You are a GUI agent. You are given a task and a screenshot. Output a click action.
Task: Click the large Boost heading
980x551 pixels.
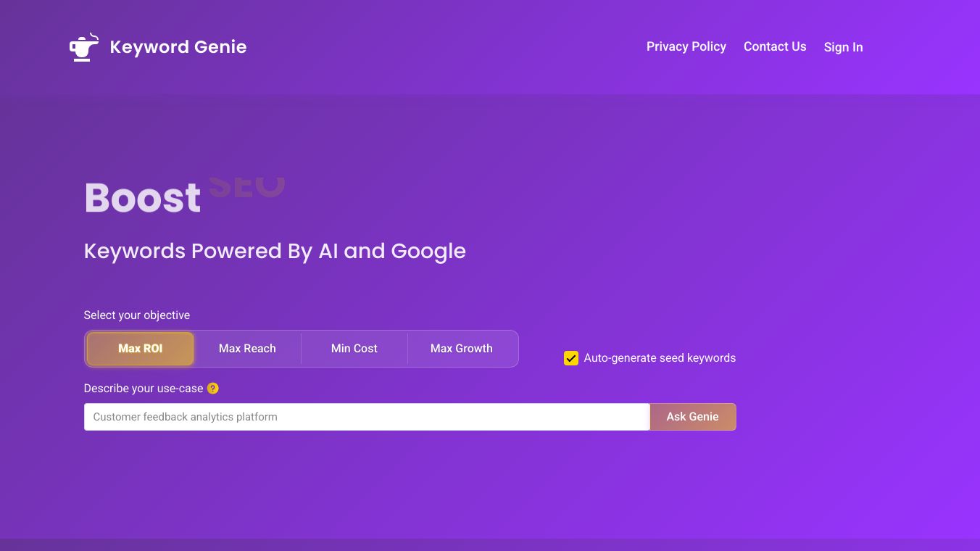point(143,198)
